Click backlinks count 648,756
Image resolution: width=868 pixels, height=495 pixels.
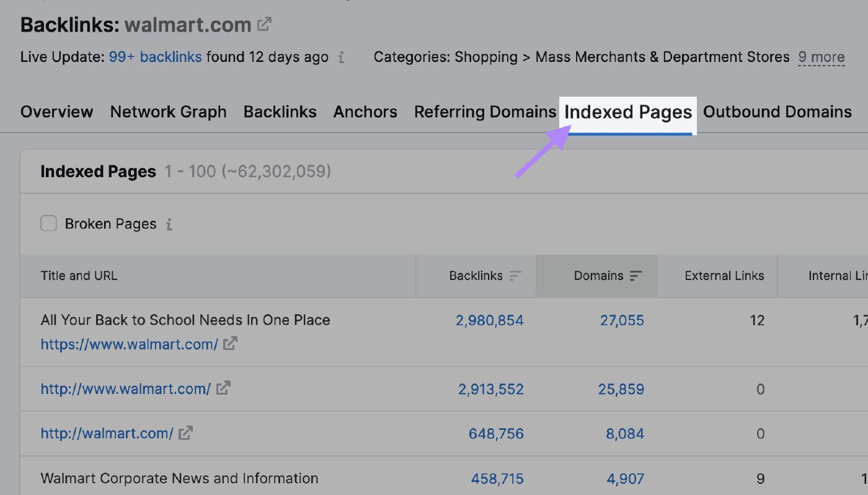pos(496,434)
